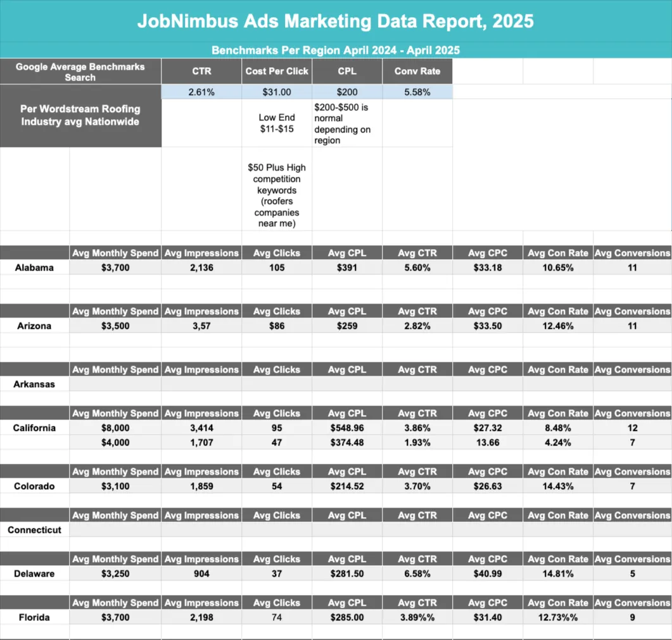Select California's Avg CPL $548.96

point(347,428)
